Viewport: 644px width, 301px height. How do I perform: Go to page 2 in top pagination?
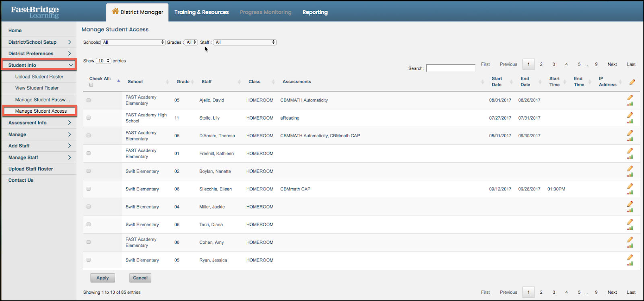click(x=541, y=64)
